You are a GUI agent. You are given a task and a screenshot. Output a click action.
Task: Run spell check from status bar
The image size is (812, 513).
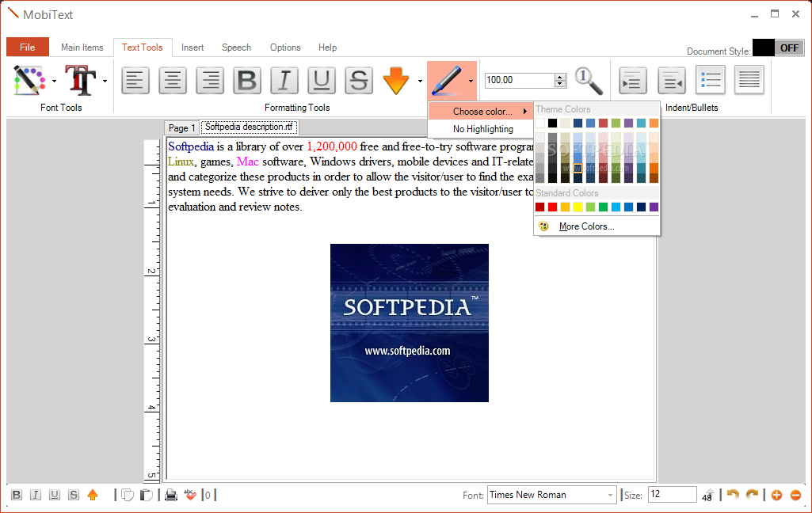(190, 495)
